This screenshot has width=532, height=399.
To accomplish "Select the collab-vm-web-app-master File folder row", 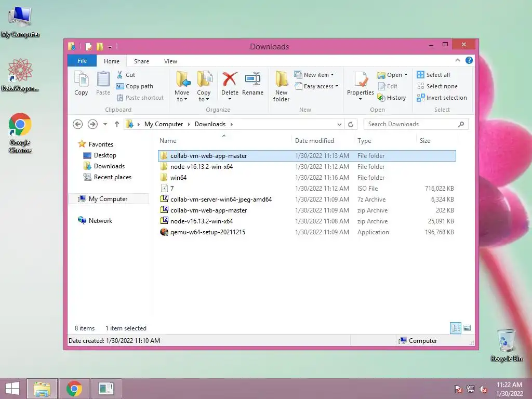I will [x=307, y=156].
